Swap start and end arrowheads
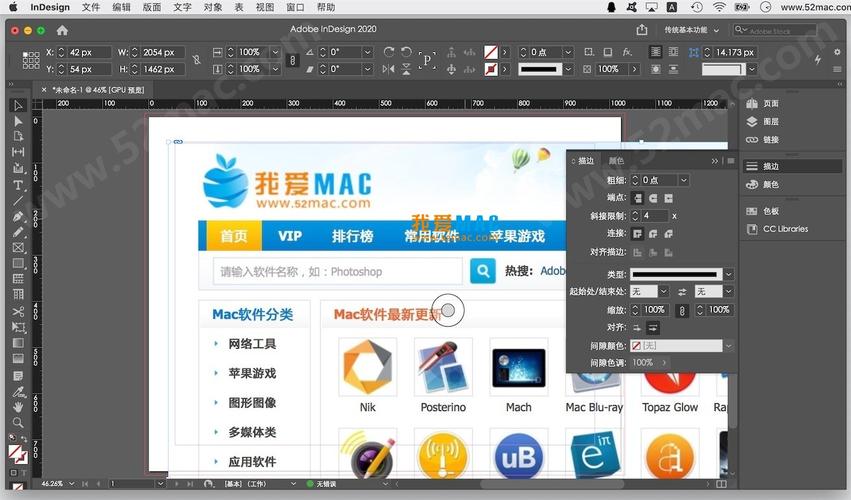This screenshot has height=500, width=851. click(x=682, y=292)
